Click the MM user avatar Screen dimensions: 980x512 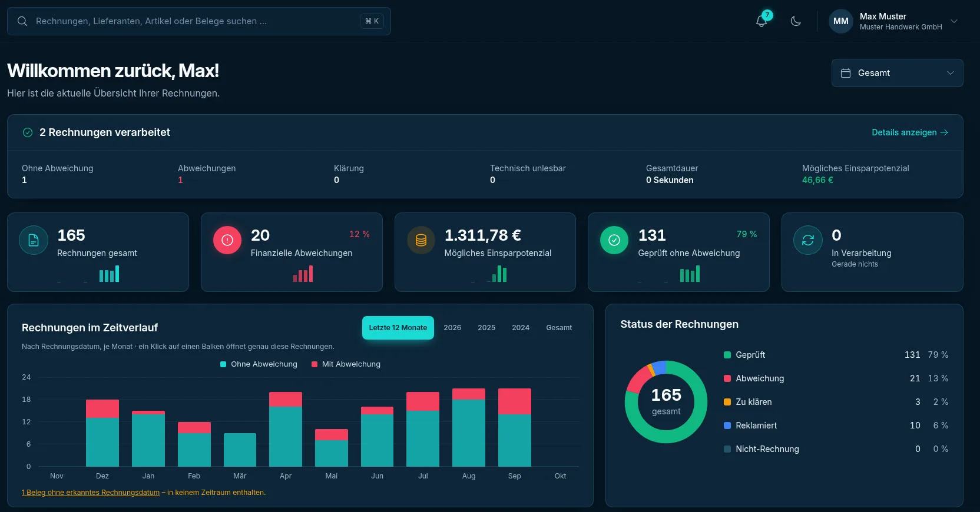click(x=841, y=21)
